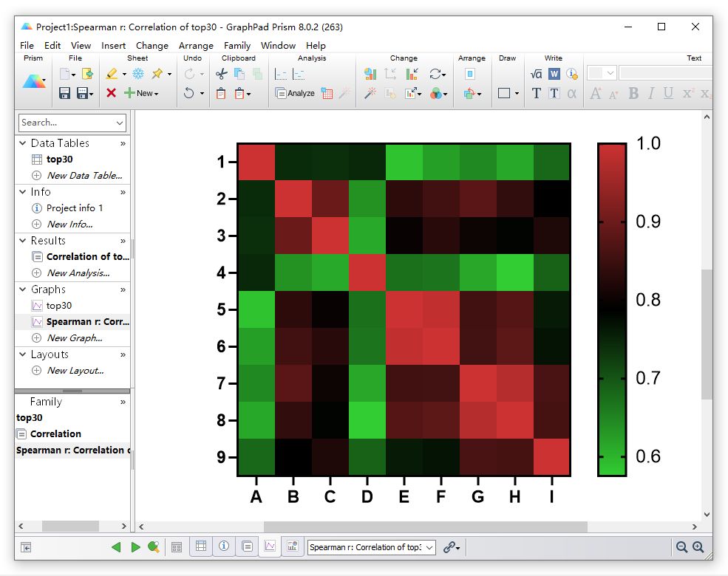Delete sheet using the red X
Viewport: 728px width, 576px height.
coord(111,93)
